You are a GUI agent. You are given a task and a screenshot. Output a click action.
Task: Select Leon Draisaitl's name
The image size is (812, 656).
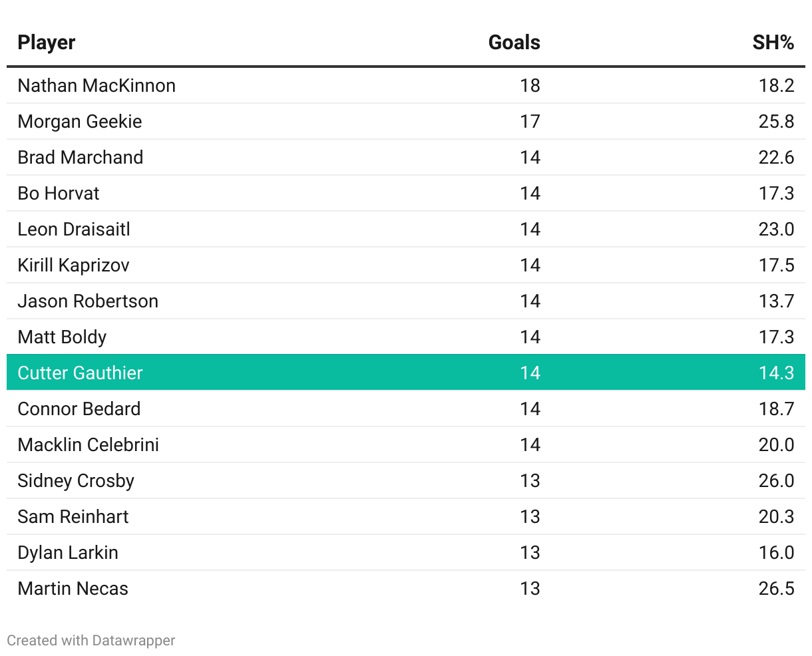point(74,230)
